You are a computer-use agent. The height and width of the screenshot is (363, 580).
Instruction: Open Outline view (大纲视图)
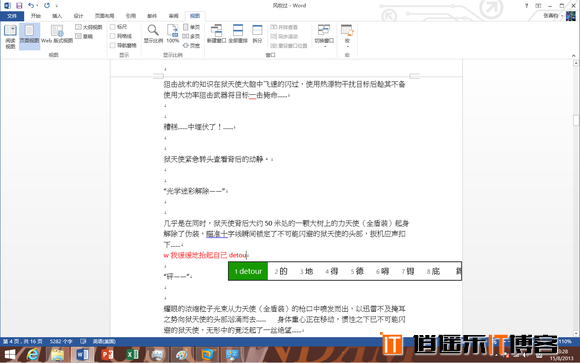[x=89, y=27]
